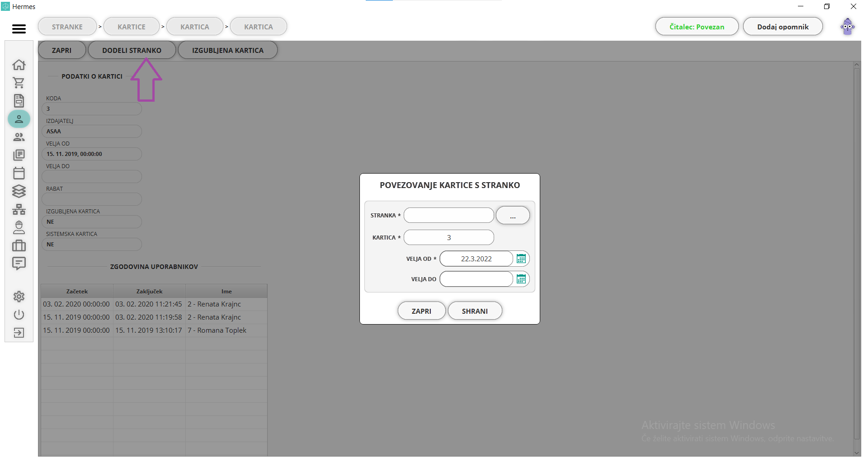Screen dimensions: 868x462
Task: Click the first KARTICA breadcrumb
Action: (x=195, y=27)
